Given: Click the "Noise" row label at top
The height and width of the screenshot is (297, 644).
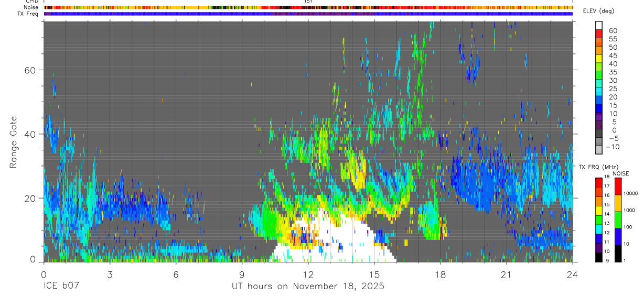Looking at the screenshot, I should tap(32, 7).
